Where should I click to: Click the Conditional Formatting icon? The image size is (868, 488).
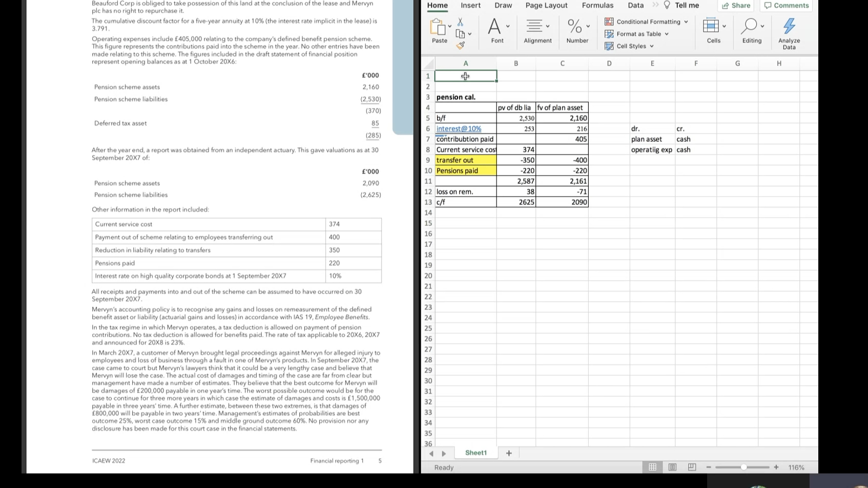pos(609,22)
